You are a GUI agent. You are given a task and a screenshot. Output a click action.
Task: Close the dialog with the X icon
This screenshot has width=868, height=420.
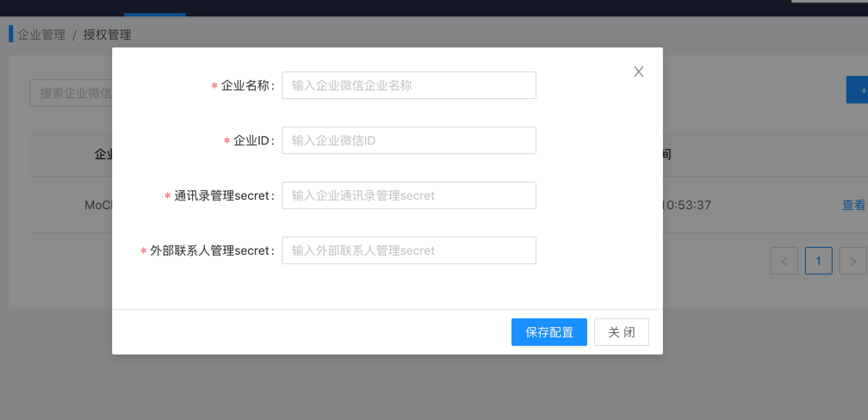pyautogui.click(x=638, y=72)
